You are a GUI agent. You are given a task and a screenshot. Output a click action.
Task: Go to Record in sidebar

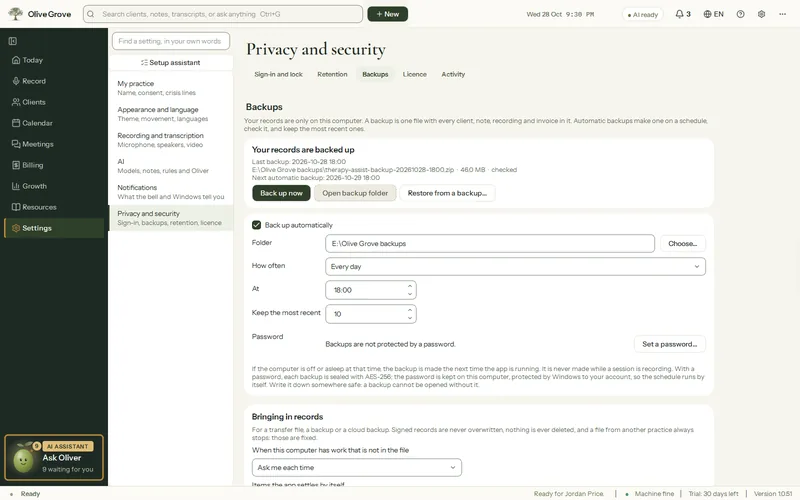(x=54, y=81)
